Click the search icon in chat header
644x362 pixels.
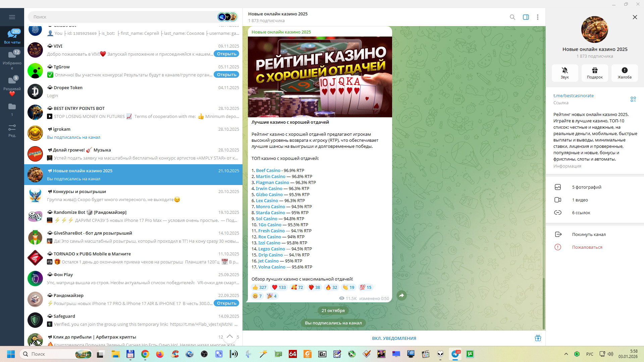pyautogui.click(x=512, y=17)
